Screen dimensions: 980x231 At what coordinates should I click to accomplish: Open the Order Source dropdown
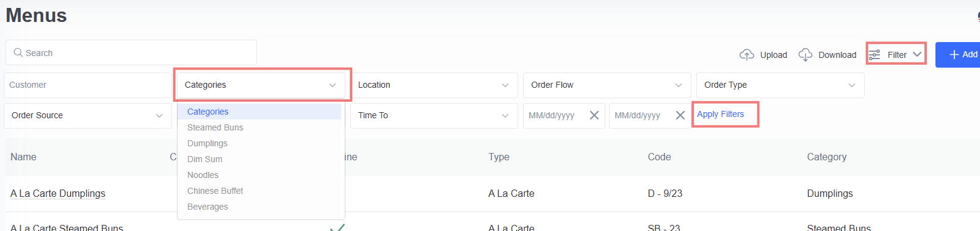(x=88, y=116)
